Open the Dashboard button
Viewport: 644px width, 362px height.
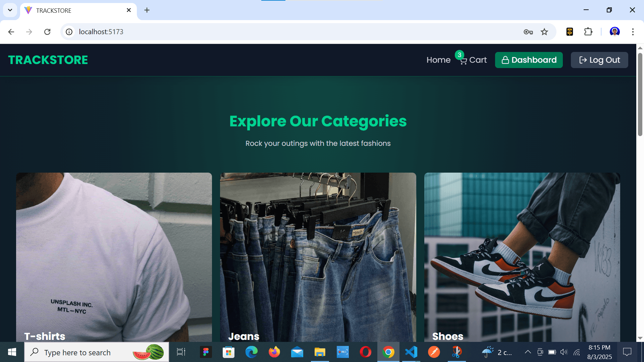click(529, 60)
